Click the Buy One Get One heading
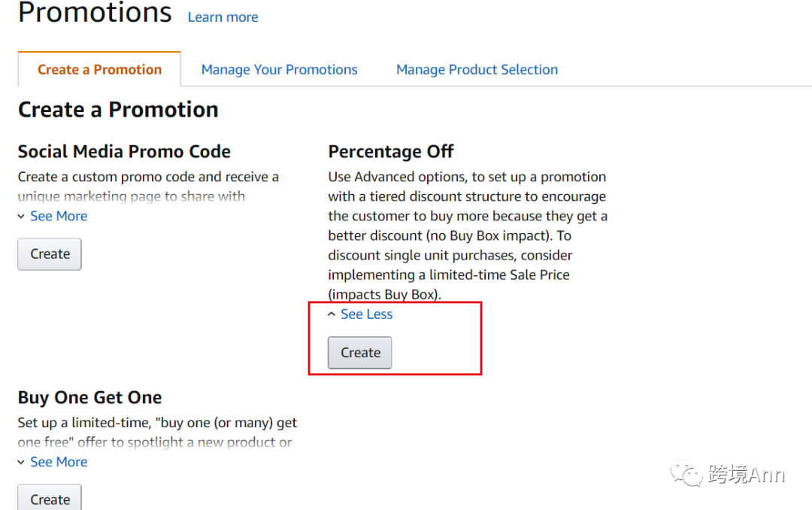Image resolution: width=812 pixels, height=510 pixels. click(x=89, y=397)
